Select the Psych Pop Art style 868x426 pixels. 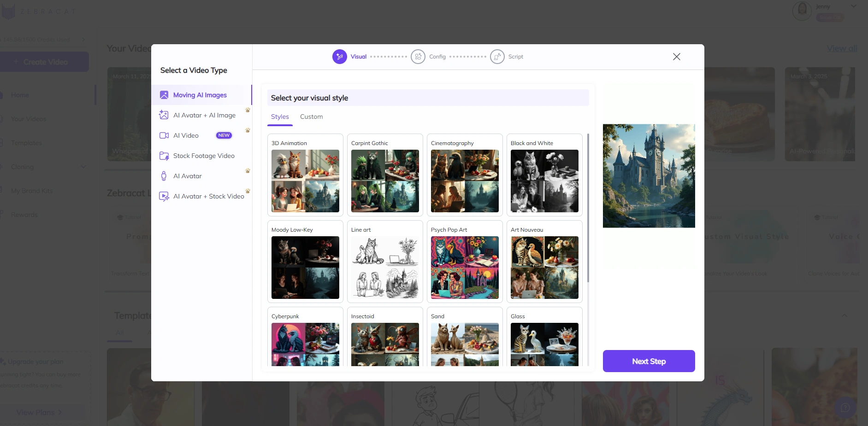coord(465,262)
